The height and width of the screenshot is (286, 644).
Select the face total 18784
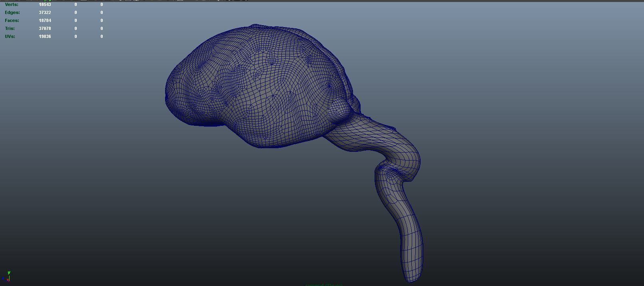[x=45, y=20]
